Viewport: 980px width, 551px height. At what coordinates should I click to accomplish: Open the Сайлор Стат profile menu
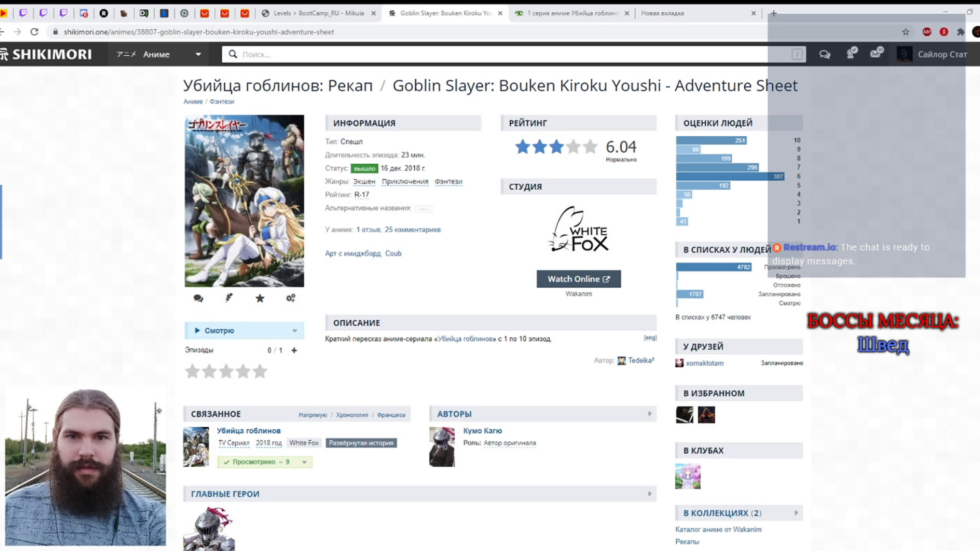coord(932,54)
